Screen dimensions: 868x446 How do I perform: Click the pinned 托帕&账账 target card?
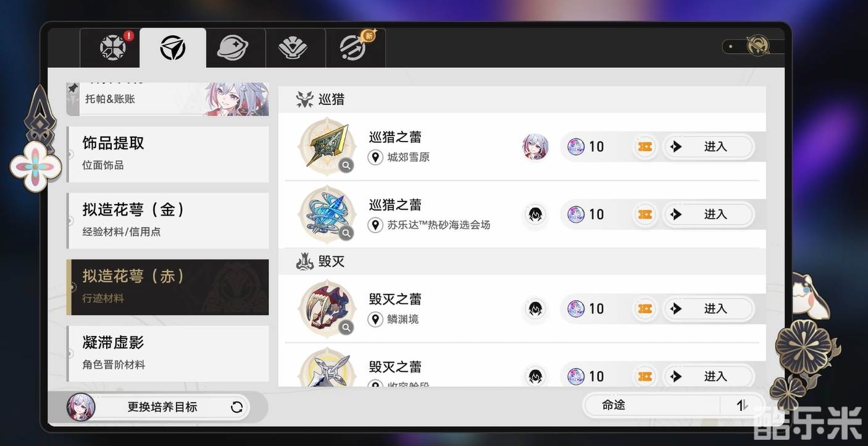[x=168, y=99]
